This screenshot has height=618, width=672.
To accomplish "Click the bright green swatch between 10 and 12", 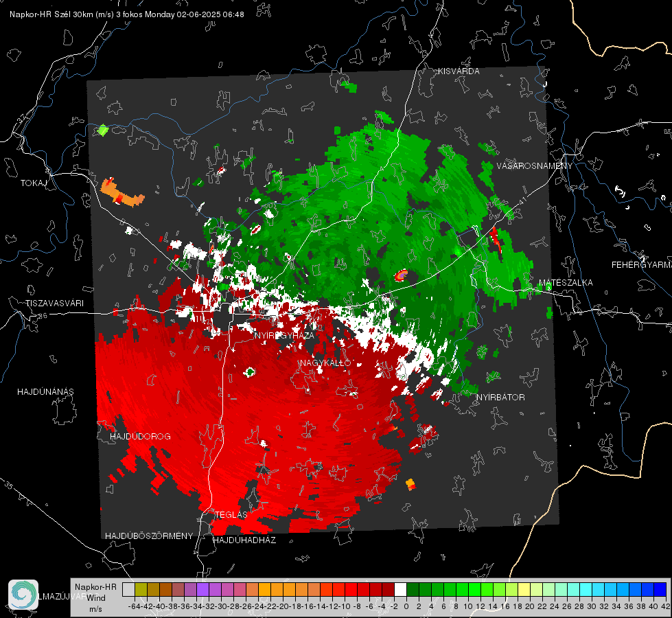I will [474, 590].
